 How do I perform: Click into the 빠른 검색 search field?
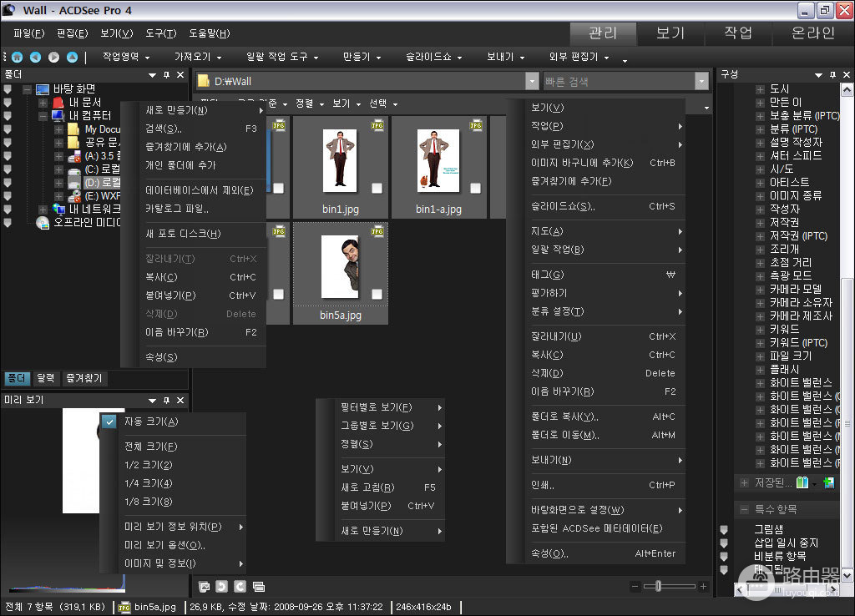point(620,82)
